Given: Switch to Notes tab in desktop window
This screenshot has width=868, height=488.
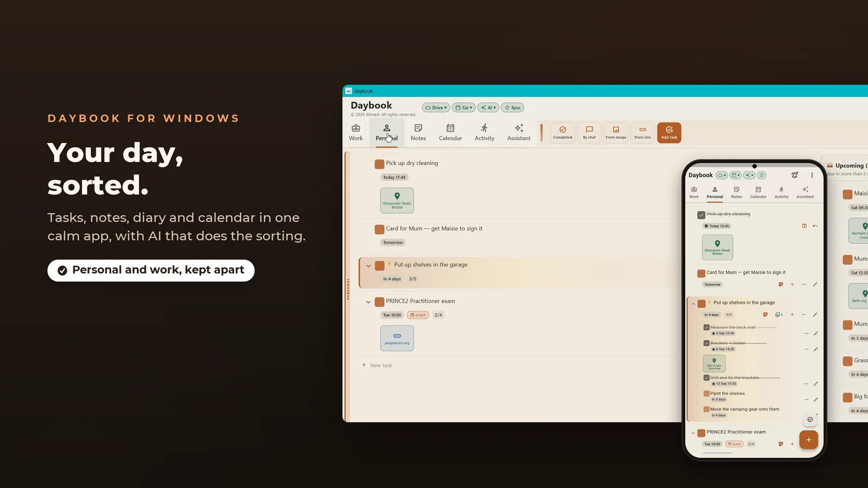Looking at the screenshot, I should (418, 132).
